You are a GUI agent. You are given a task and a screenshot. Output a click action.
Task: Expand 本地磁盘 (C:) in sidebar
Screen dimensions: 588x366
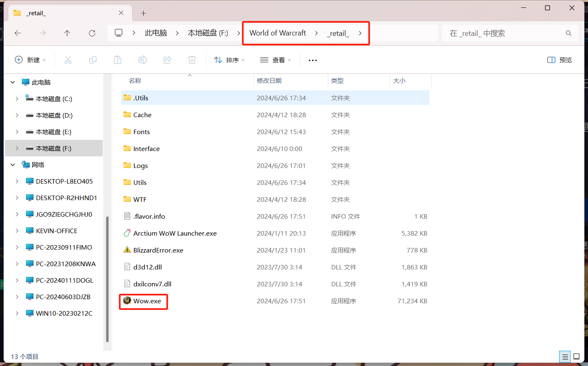(x=17, y=99)
